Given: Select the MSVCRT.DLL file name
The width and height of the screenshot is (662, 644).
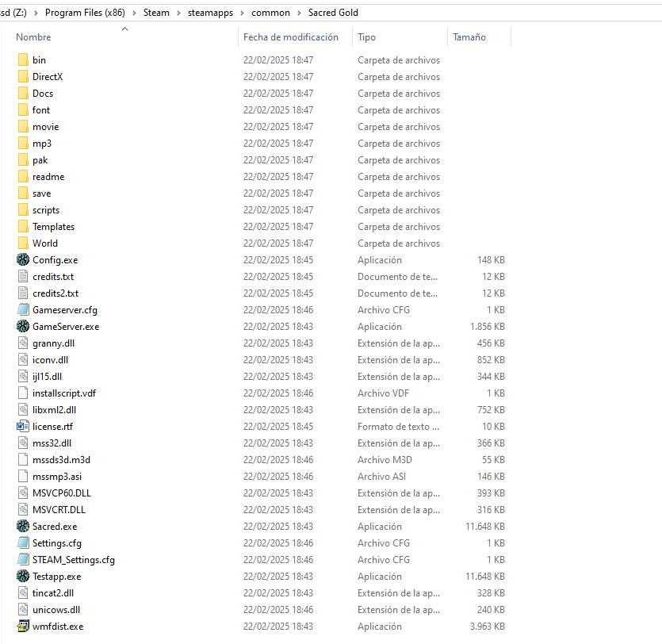Looking at the screenshot, I should (59, 510).
